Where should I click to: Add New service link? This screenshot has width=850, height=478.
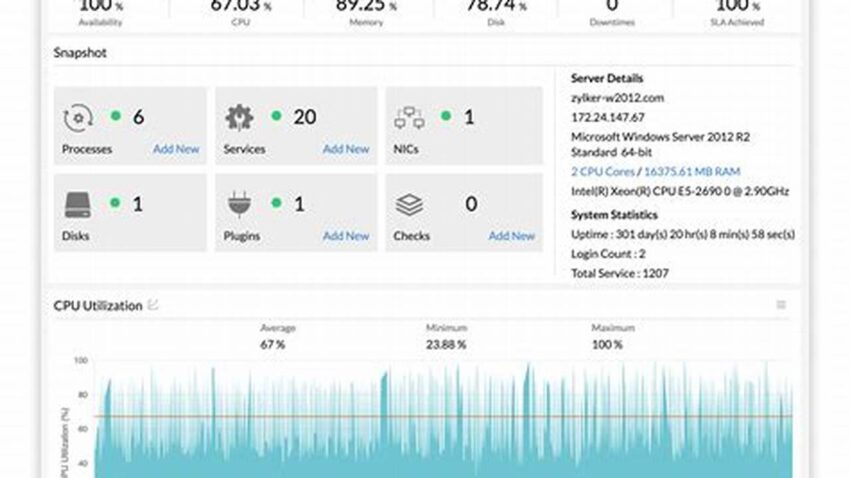tap(346, 148)
